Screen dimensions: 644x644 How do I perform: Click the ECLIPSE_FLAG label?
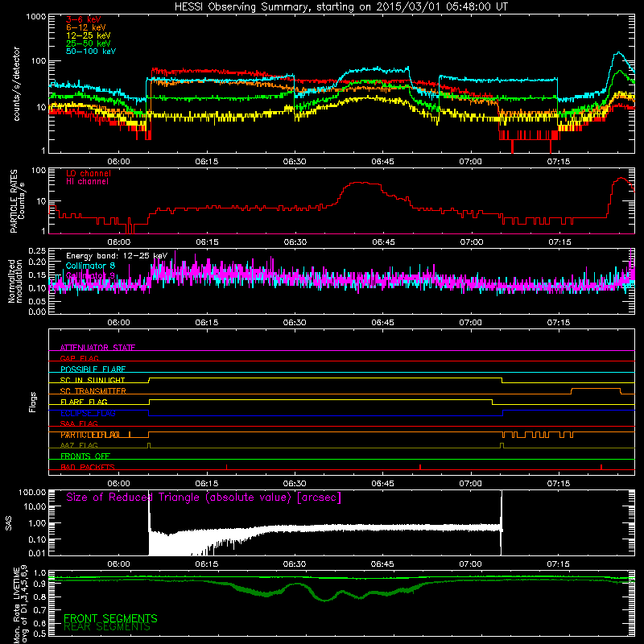(88, 413)
